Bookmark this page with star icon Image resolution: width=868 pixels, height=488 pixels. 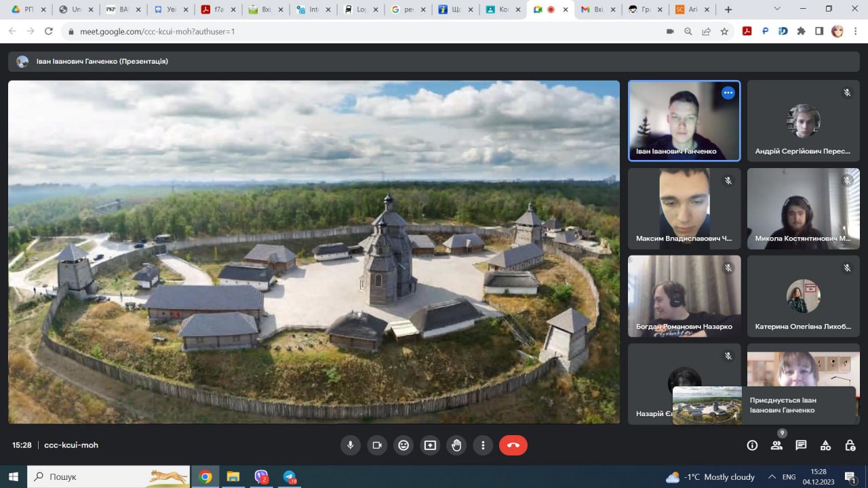pyautogui.click(x=724, y=31)
